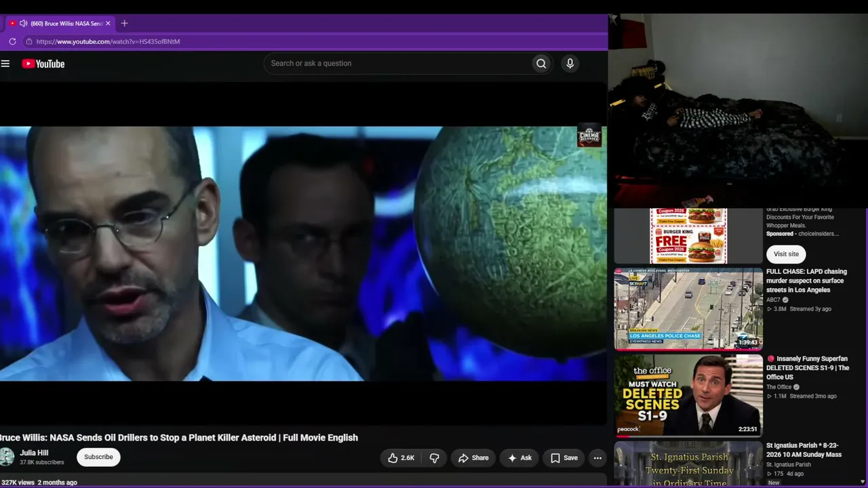Click the '1.1M Streamed 3mo ago' text

coord(802,396)
